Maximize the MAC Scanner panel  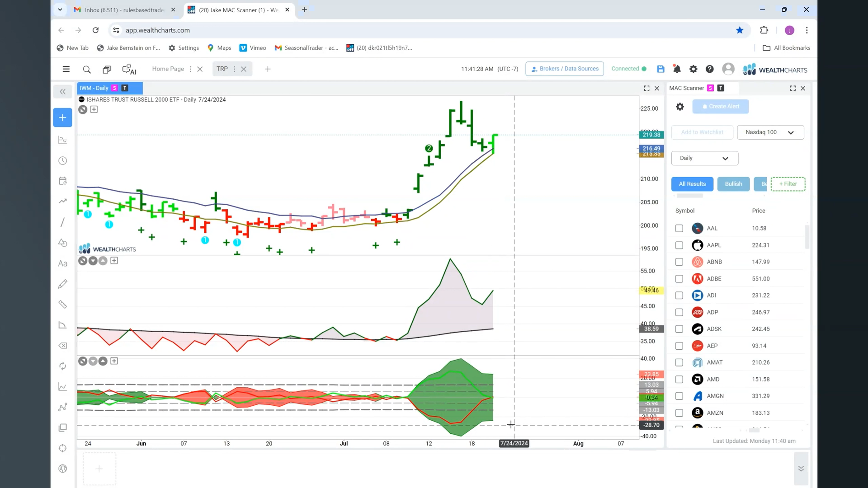click(793, 89)
